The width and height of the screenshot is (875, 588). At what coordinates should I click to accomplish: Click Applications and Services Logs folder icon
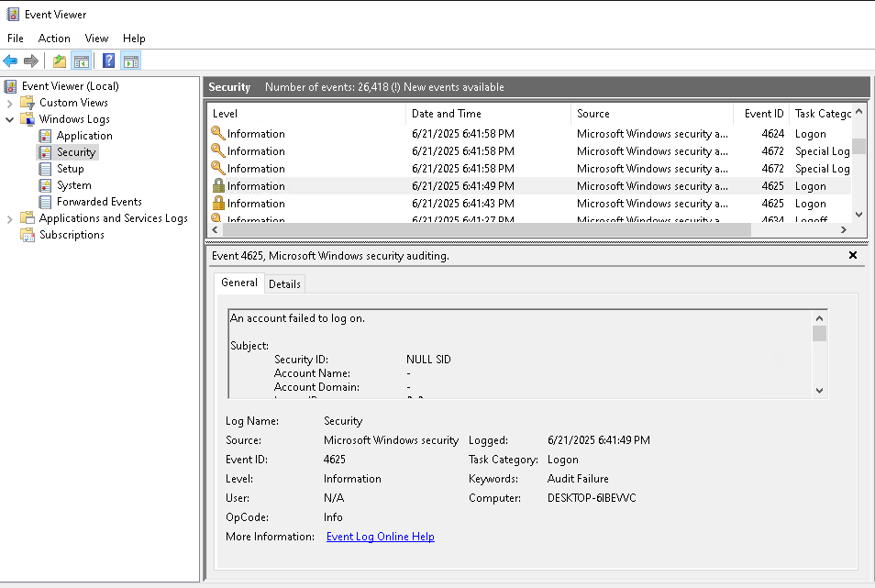[x=28, y=218]
